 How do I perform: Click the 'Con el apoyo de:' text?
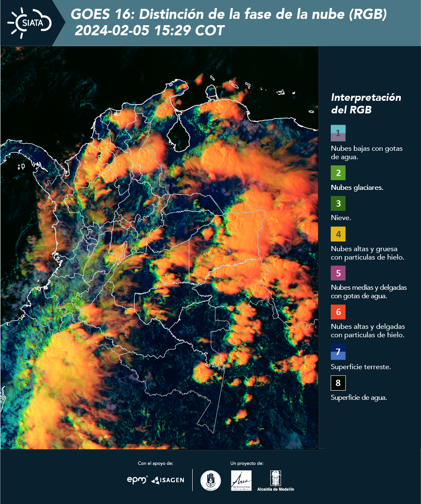155,463
